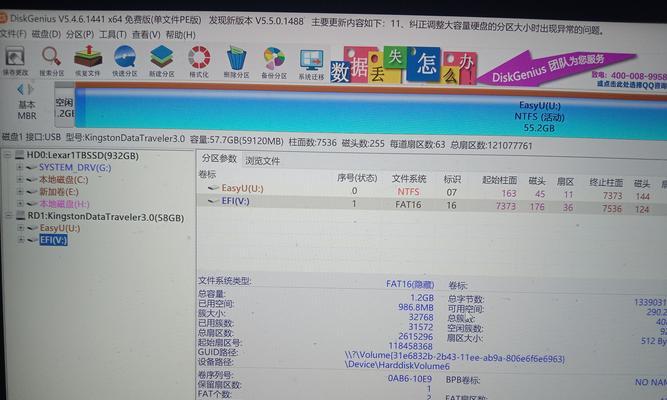The width and height of the screenshot is (667, 400).
Task: Click the GUID path Volume value
Action: [455, 356]
